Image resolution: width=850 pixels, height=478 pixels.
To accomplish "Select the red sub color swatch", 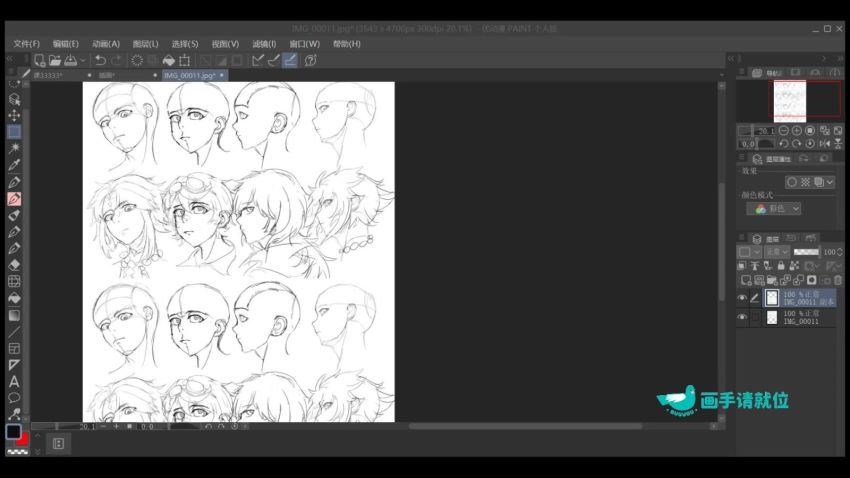I will click(23, 440).
